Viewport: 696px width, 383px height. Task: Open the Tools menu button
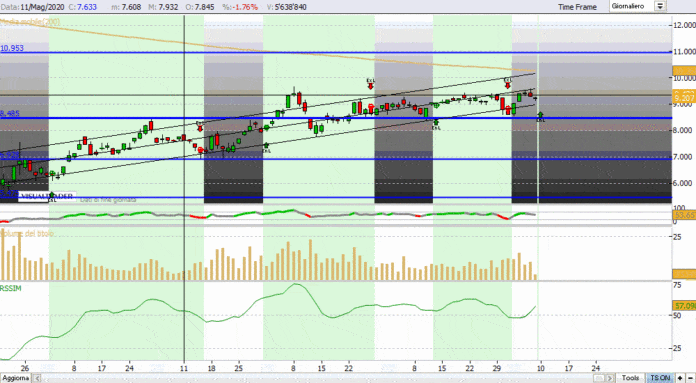pos(630,378)
